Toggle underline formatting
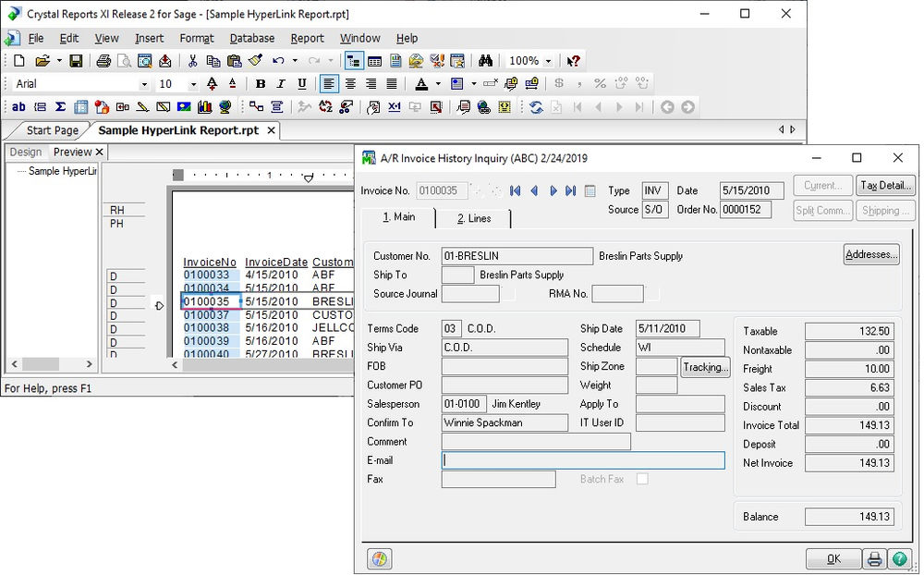924x575 pixels. [301, 83]
